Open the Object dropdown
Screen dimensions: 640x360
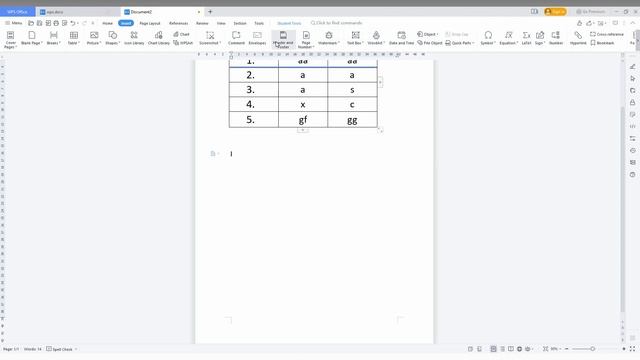[x=427, y=34]
